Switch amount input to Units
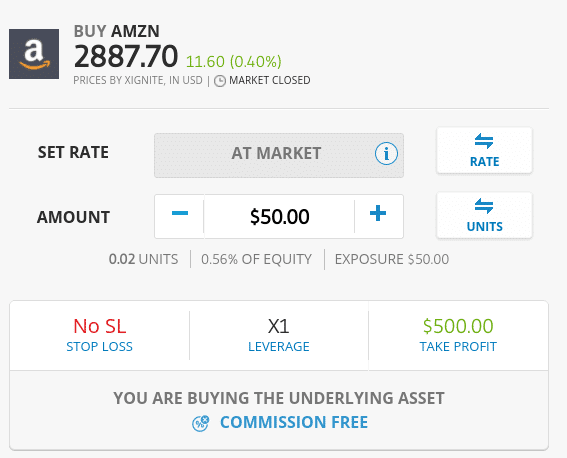 point(484,215)
